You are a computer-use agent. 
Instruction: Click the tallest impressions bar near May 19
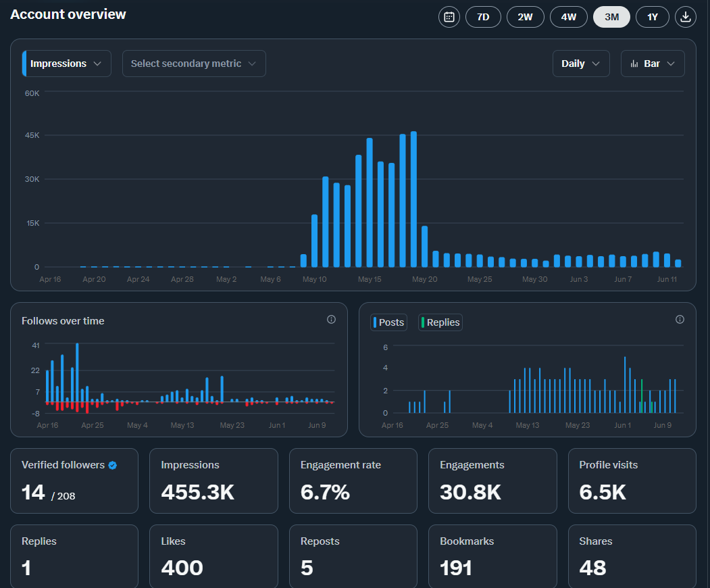[x=413, y=199]
